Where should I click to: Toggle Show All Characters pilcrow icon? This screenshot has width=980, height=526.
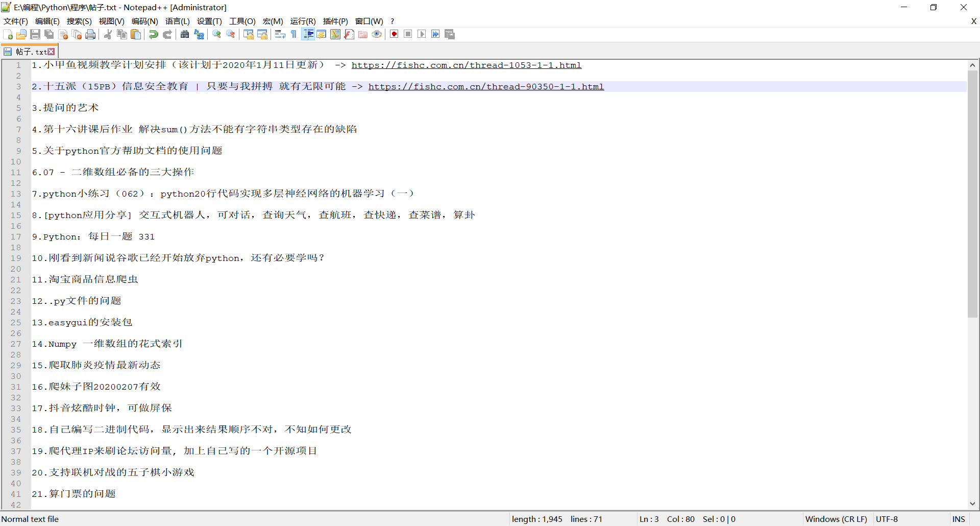click(x=294, y=34)
